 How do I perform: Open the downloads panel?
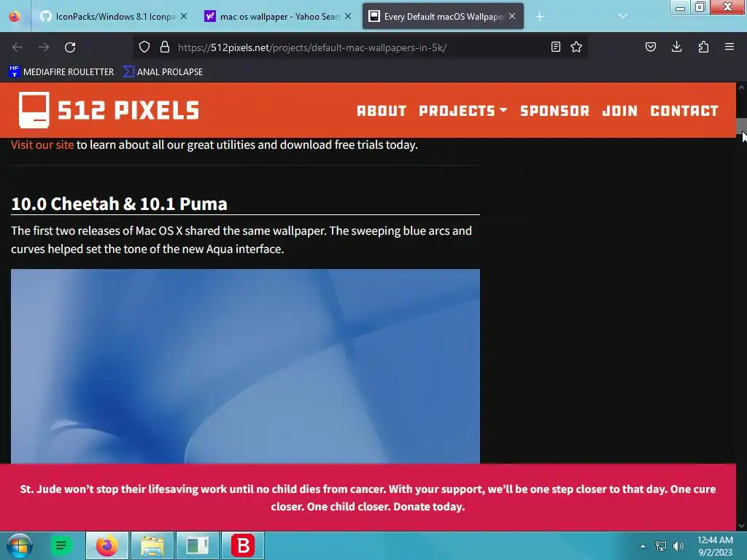coord(676,47)
